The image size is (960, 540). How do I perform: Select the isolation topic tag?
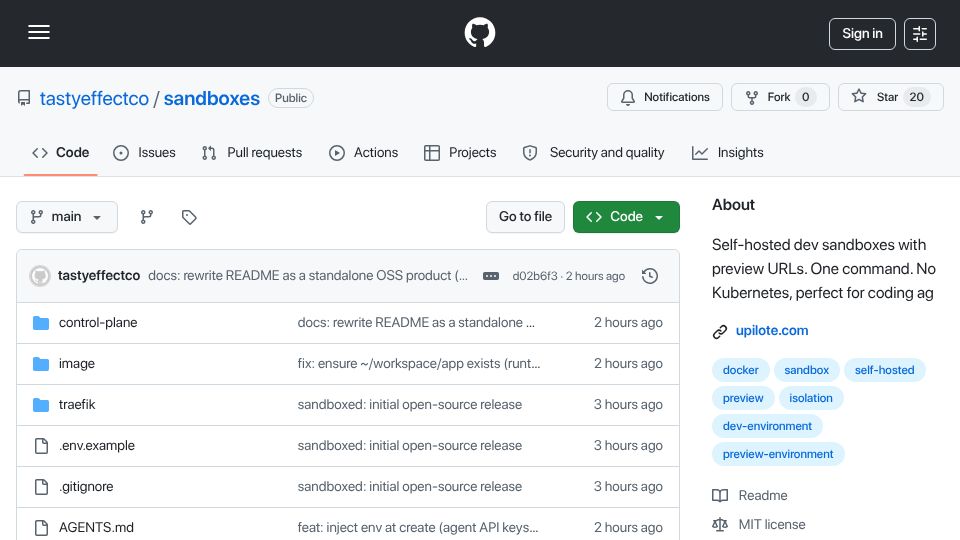pos(811,399)
